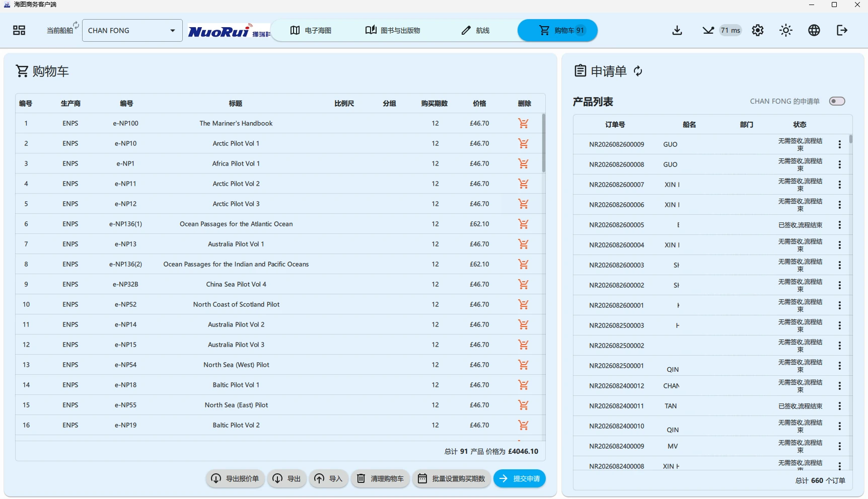This screenshot has width=868, height=499.
Task: Toggle CHAN FONG 的申请单 switch
Action: 837,101
